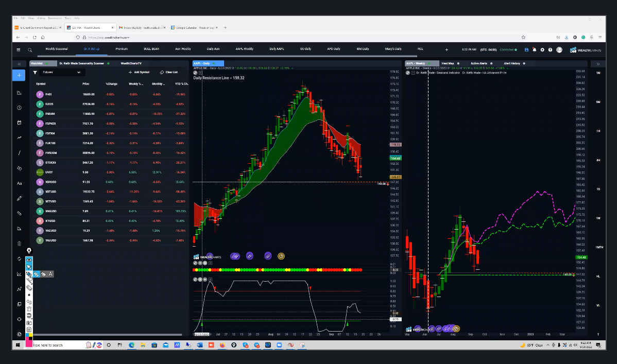This screenshot has width=617, height=364.
Task: Switch to Weekly Seasonal workspace tab
Action: click(x=57, y=49)
